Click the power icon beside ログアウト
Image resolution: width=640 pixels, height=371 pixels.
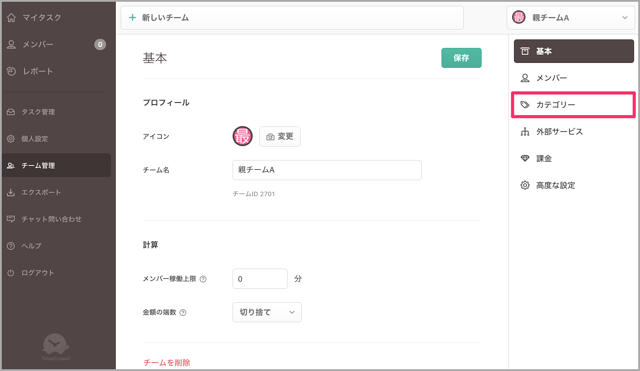(x=11, y=273)
